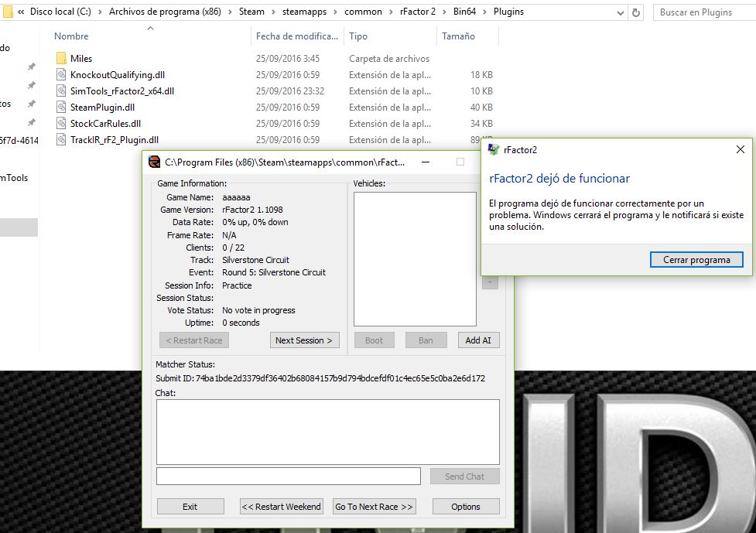
Task: Click the greyed Restart Race button
Action: click(193, 340)
